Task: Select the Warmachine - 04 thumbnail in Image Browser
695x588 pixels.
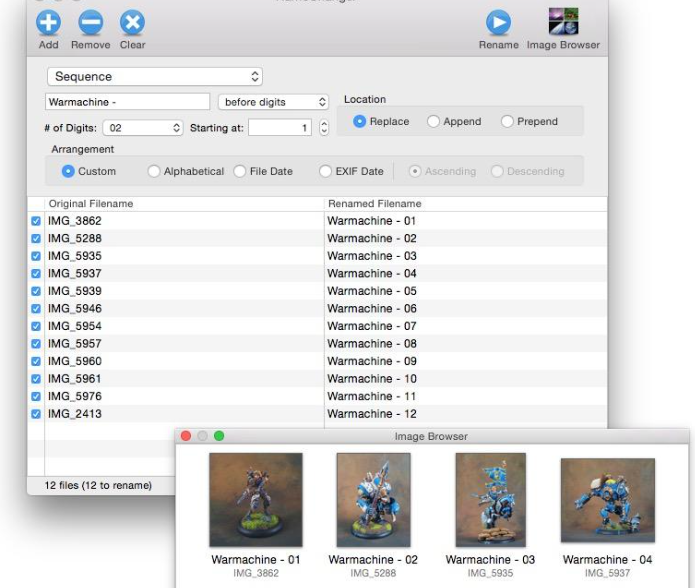Action: tap(608, 500)
